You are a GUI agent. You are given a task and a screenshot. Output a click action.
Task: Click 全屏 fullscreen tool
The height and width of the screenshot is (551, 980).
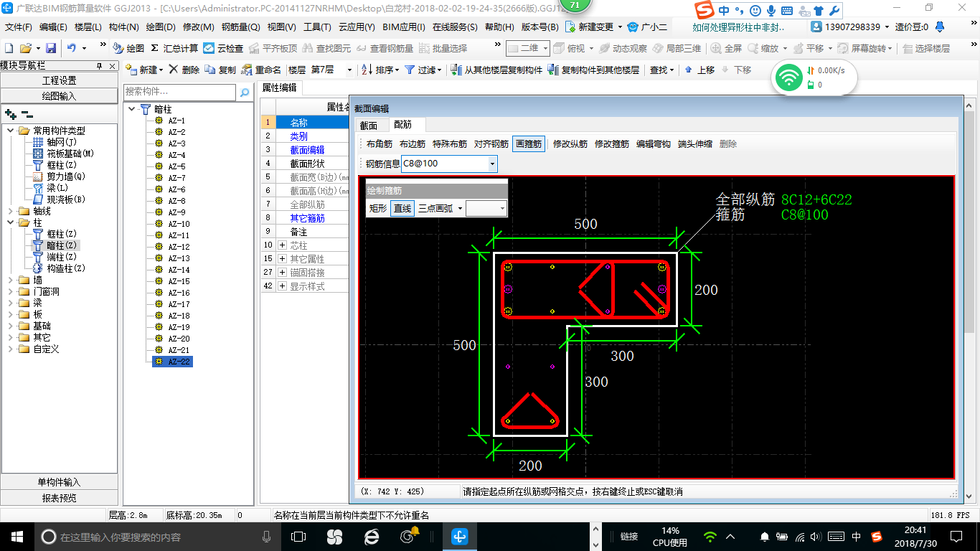coord(727,48)
